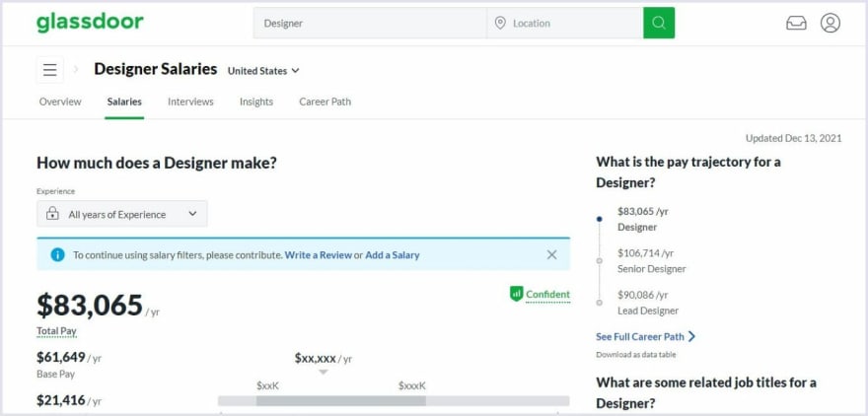Click 'What is the pay trajectory' heading
This screenshot has height=416, width=868.
(688, 173)
